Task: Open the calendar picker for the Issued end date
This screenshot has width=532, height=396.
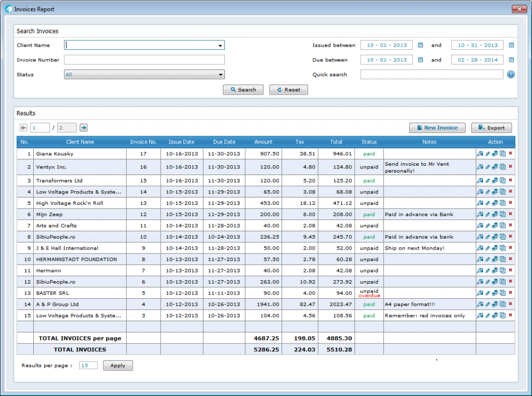Action: tap(510, 45)
